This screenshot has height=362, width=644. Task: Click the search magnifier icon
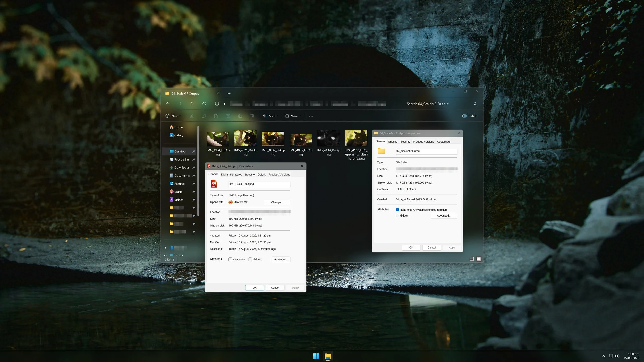pos(475,104)
